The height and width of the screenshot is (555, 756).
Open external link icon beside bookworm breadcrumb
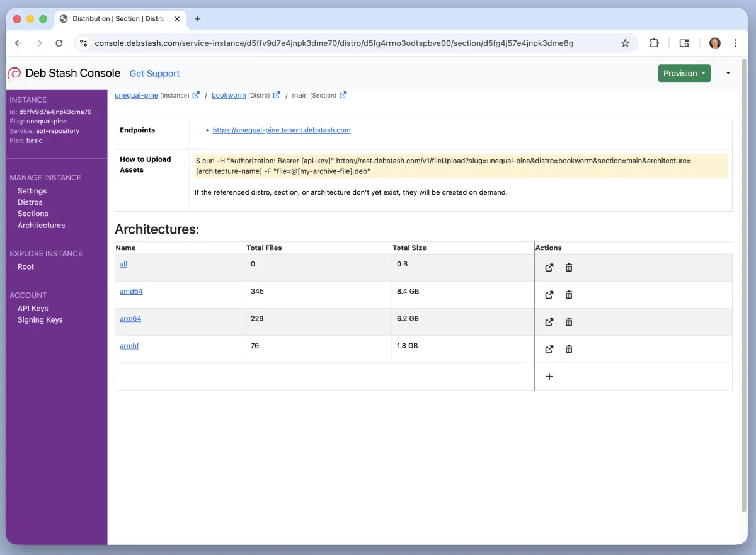[277, 95]
